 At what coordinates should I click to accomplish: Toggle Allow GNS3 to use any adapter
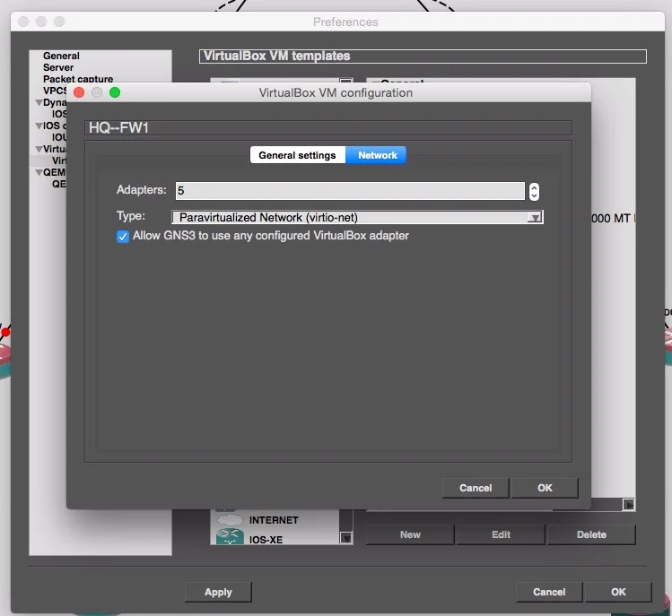[123, 237]
